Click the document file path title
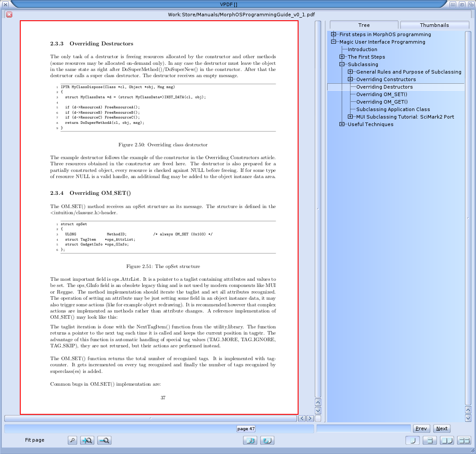 point(241,14)
